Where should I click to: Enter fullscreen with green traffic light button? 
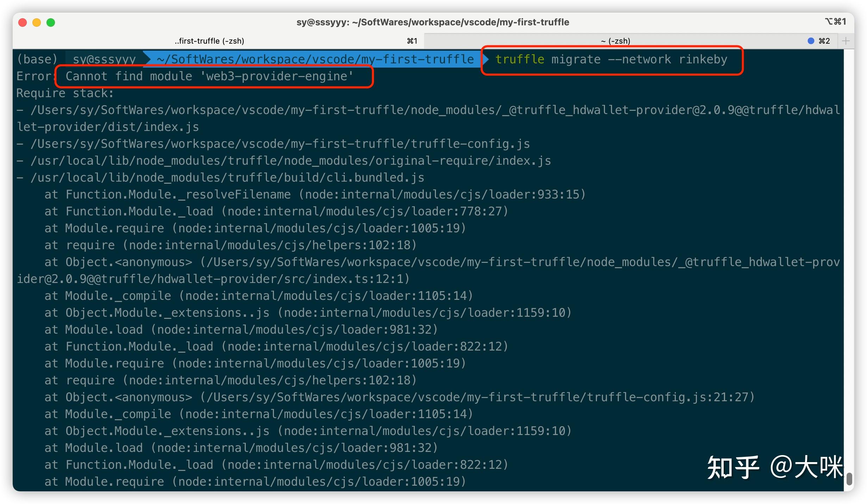(x=51, y=23)
